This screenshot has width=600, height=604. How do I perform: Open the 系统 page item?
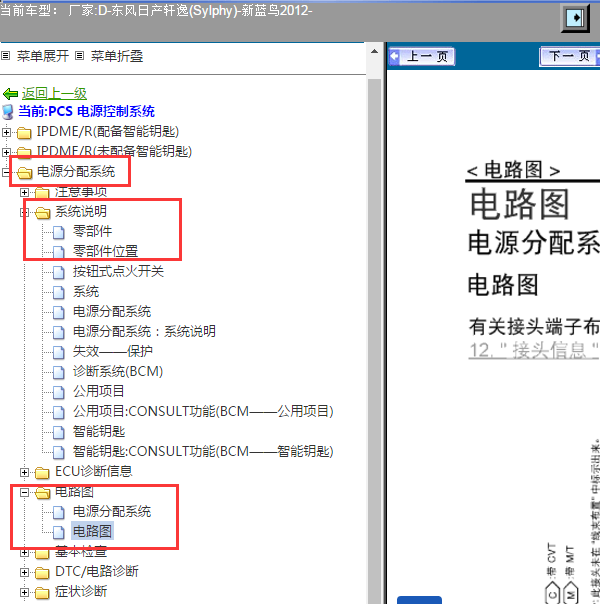pos(86,292)
